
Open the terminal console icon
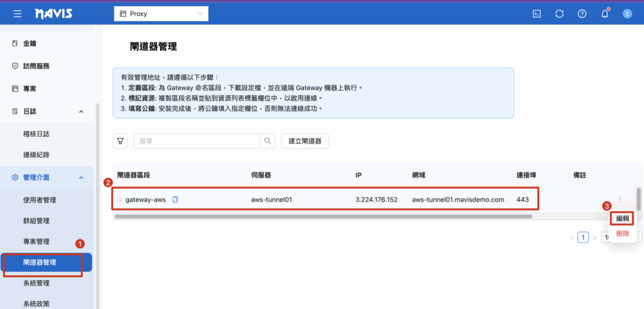coord(537,14)
